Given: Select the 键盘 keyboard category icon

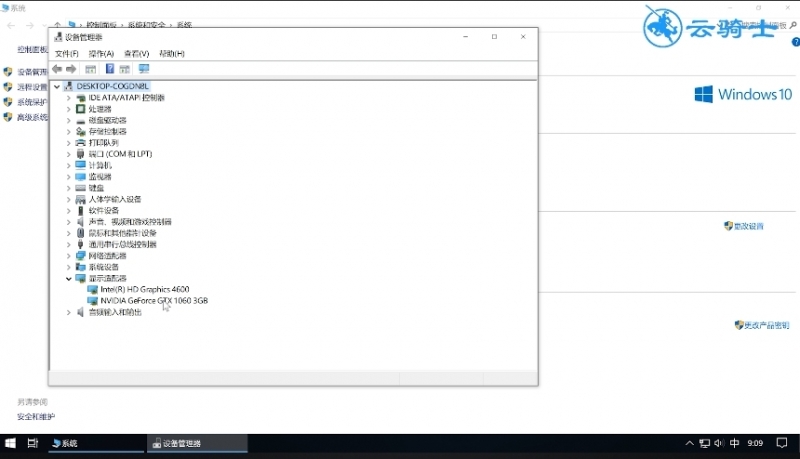Looking at the screenshot, I should tap(80, 188).
